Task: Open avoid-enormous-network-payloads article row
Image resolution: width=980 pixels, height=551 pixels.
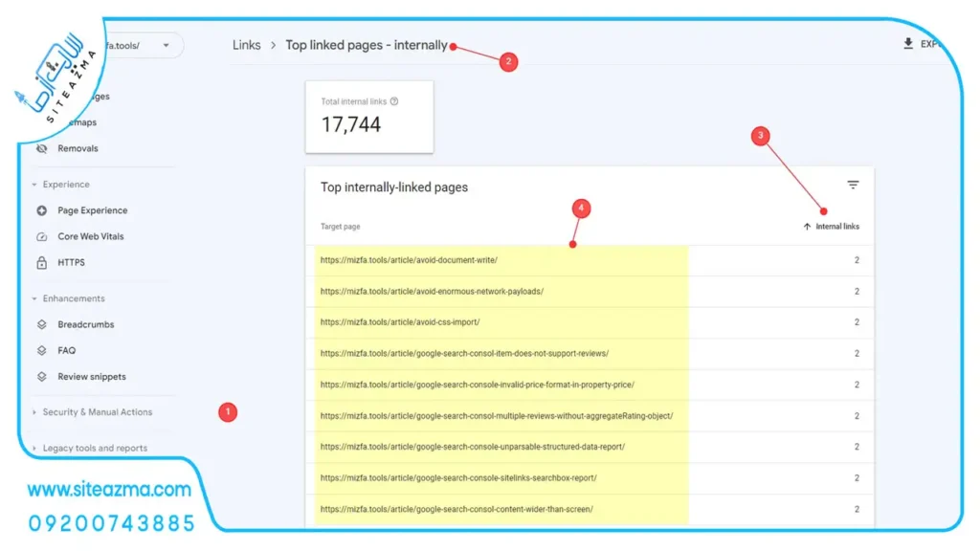Action: click(590, 291)
